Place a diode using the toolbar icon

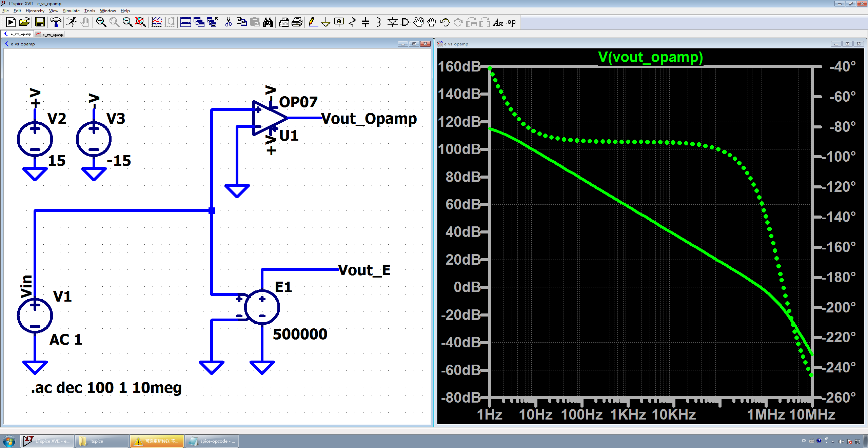click(x=392, y=22)
